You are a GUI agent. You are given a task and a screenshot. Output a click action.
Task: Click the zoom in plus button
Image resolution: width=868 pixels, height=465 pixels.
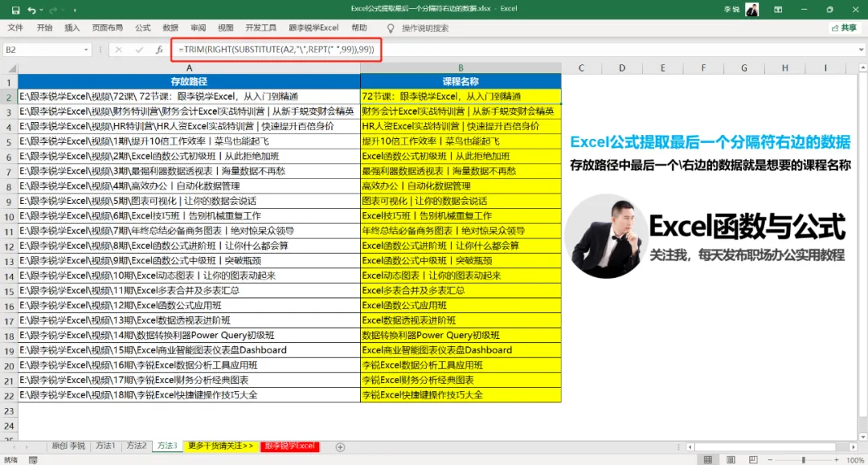(x=837, y=460)
